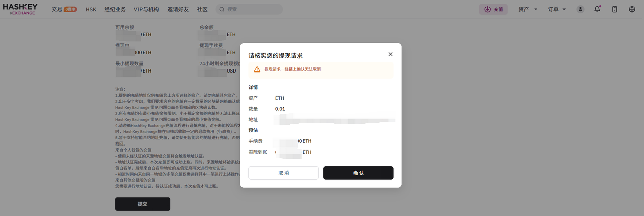644x216 pixels.
Task: Close the withdrawal confirmation dialog
Action: pyautogui.click(x=390, y=54)
